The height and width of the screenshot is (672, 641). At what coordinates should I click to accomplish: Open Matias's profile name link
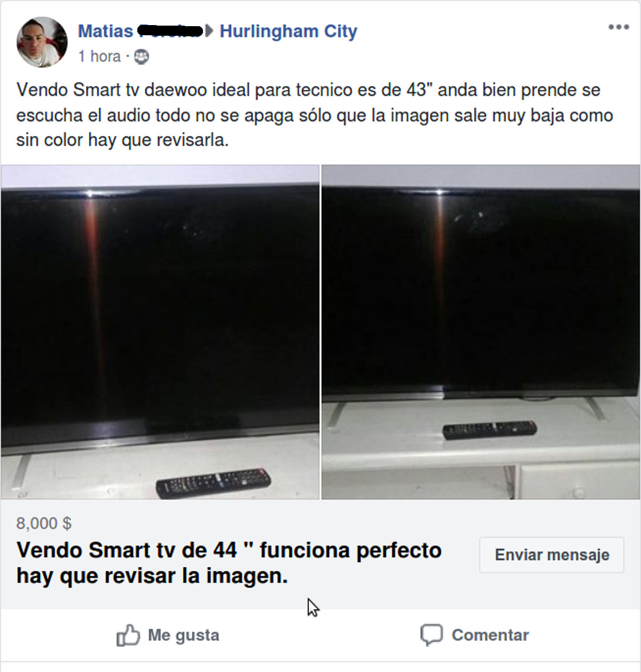140,31
